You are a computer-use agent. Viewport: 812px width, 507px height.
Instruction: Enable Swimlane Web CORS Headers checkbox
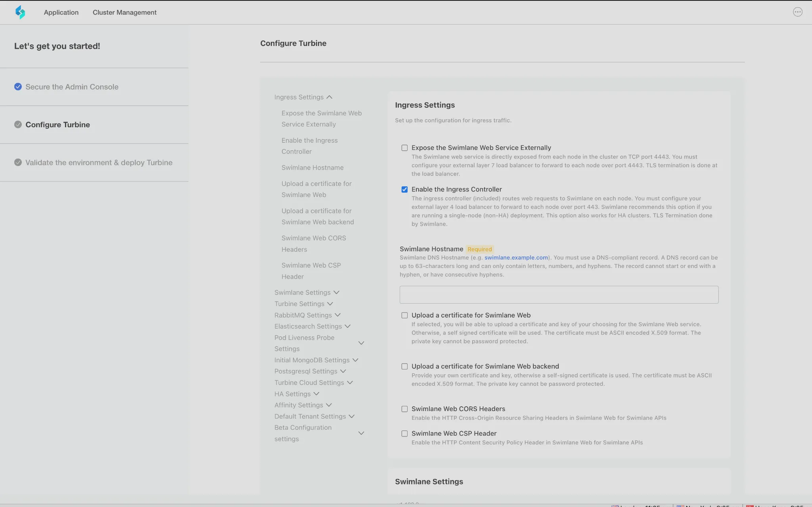(x=404, y=409)
